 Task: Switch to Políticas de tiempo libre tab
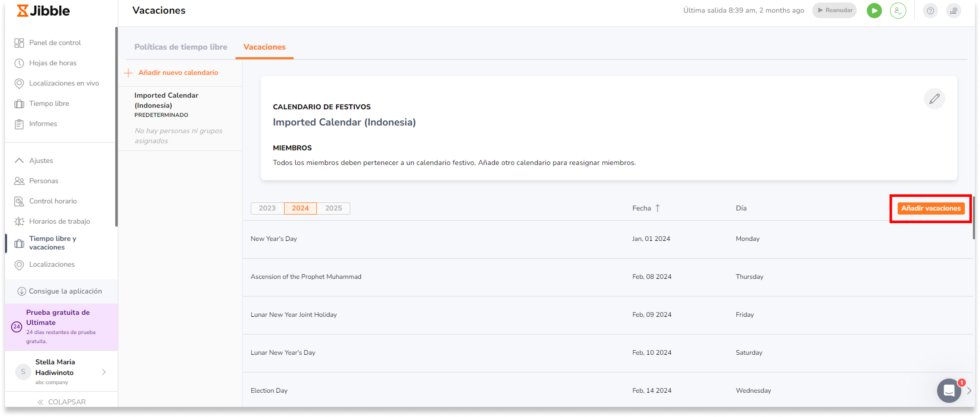(181, 47)
